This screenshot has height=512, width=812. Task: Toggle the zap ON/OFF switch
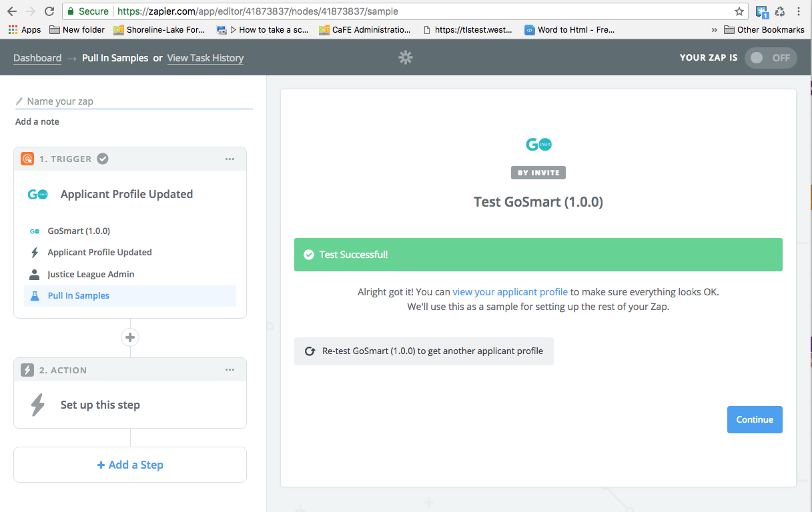[x=771, y=57]
